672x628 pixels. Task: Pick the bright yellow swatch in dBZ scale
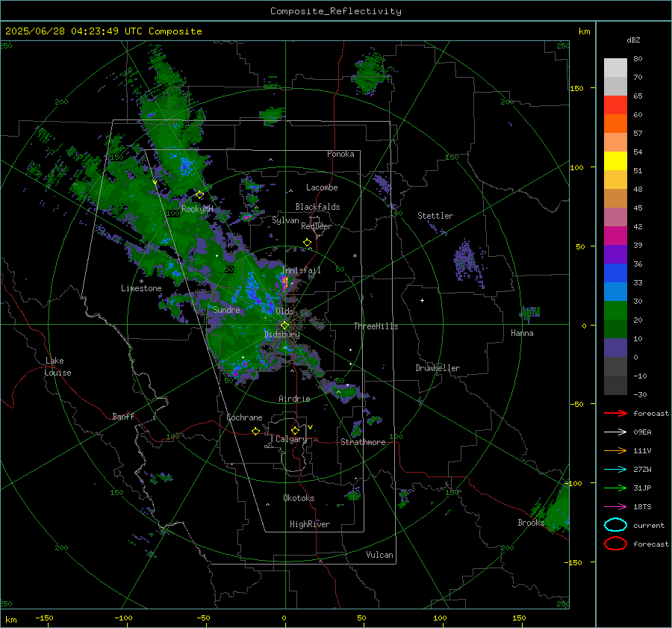pos(615,161)
